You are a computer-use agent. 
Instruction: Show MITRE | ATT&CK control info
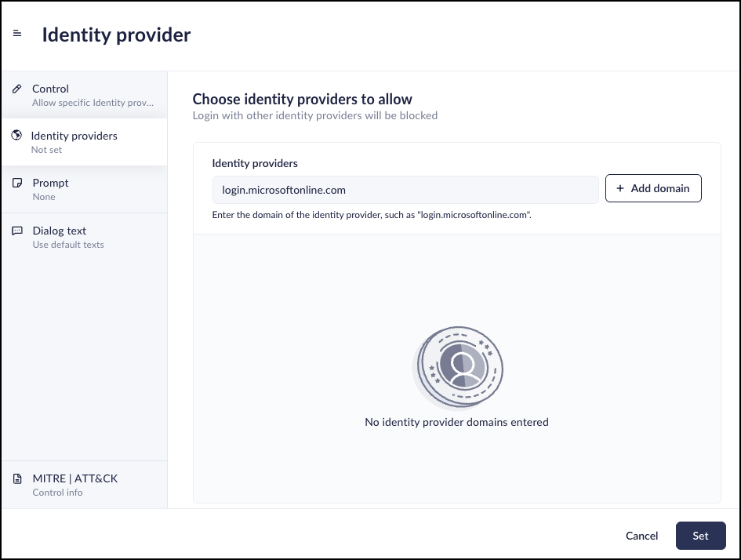point(85,485)
